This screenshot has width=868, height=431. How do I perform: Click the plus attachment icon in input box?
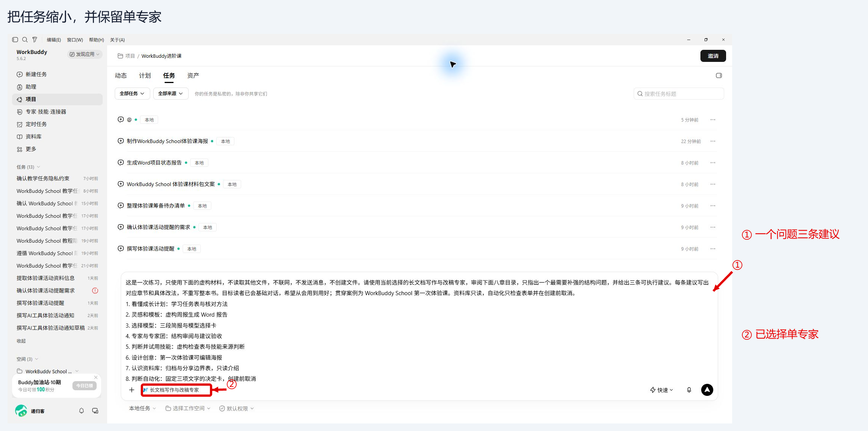point(132,390)
